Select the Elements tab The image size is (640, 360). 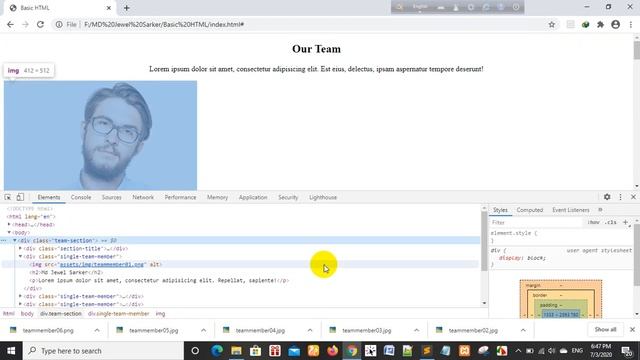pyautogui.click(x=49, y=197)
